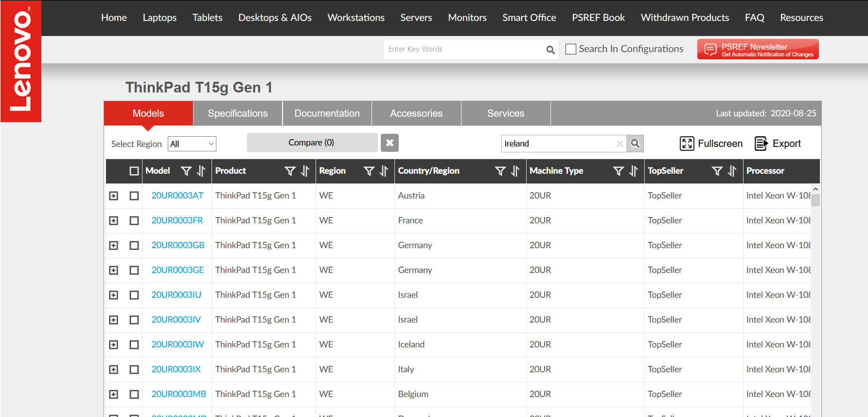
Task: Click the keyword search magnifier icon
Action: [550, 50]
